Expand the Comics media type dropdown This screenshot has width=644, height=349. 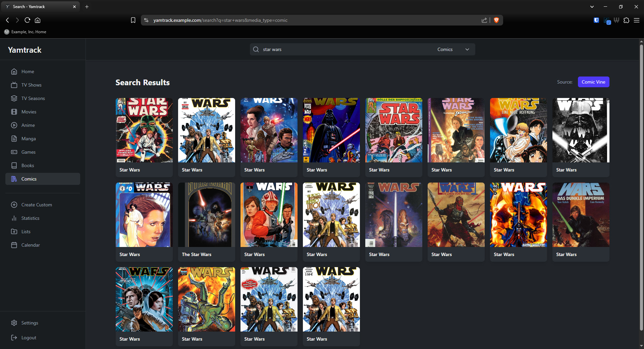(x=453, y=49)
